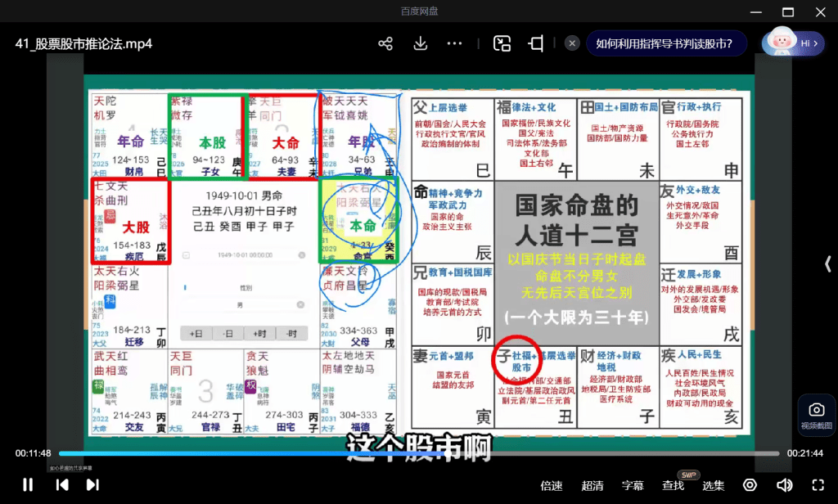The width and height of the screenshot is (838, 504).
Task: Skip to previous video
Action: click(62, 485)
